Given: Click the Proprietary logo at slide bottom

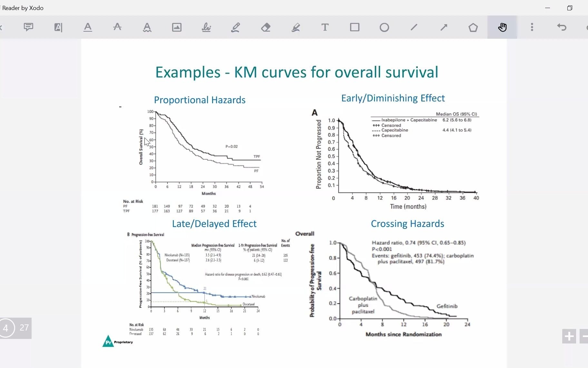Looking at the screenshot, I should [117, 342].
